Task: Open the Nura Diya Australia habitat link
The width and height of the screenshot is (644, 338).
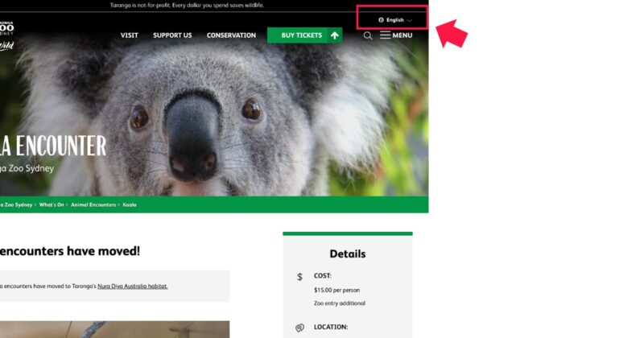Action: (x=133, y=286)
